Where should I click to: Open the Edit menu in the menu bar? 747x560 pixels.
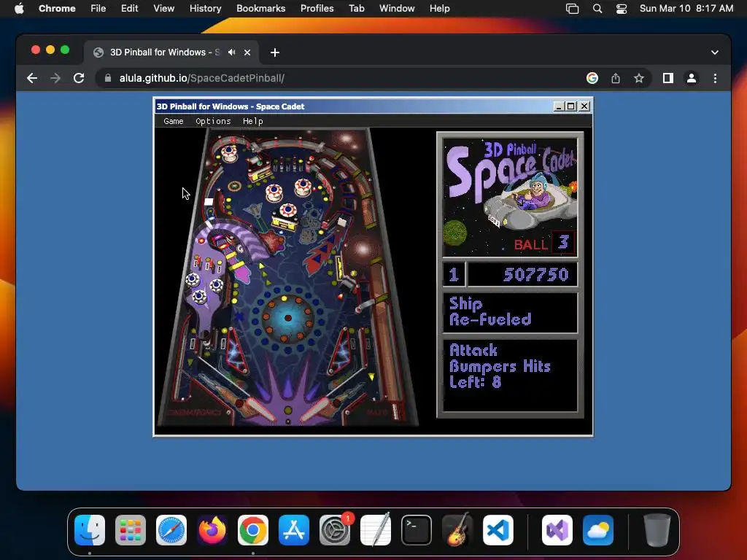(x=129, y=8)
